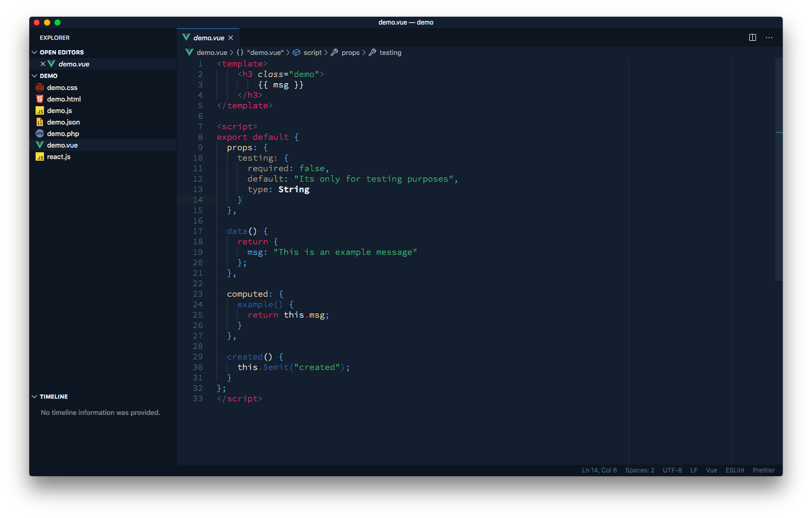Screen dimensions: 812x518
Task: Click "export default" on line 8
Action: click(x=253, y=137)
